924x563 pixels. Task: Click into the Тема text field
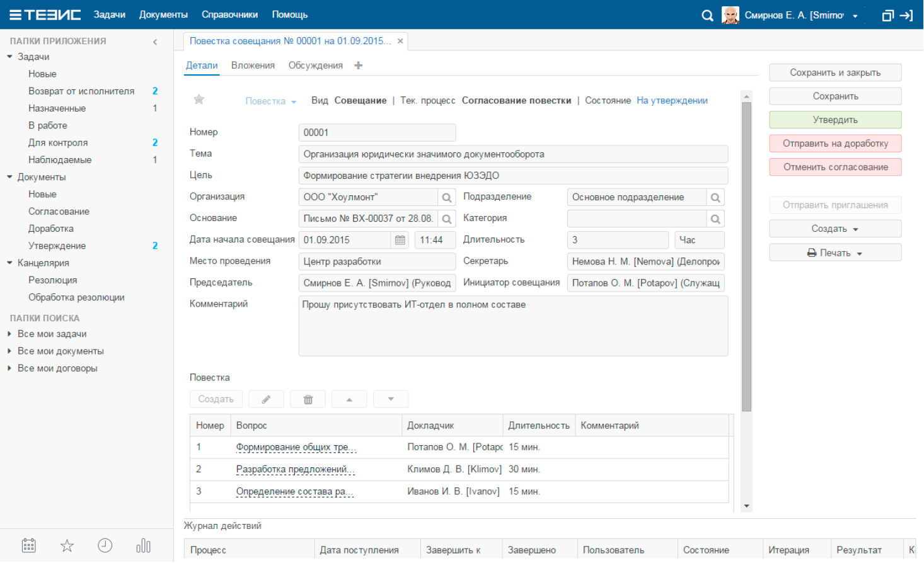point(512,154)
